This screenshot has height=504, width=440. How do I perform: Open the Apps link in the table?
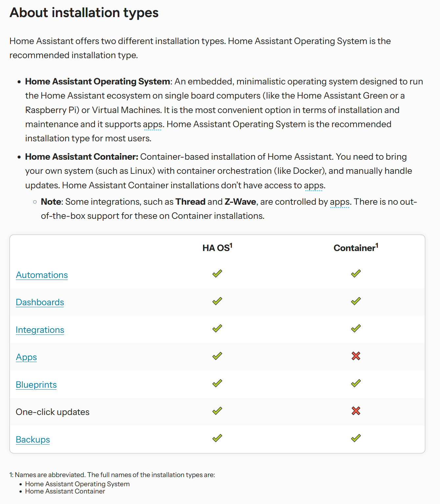[x=26, y=357]
